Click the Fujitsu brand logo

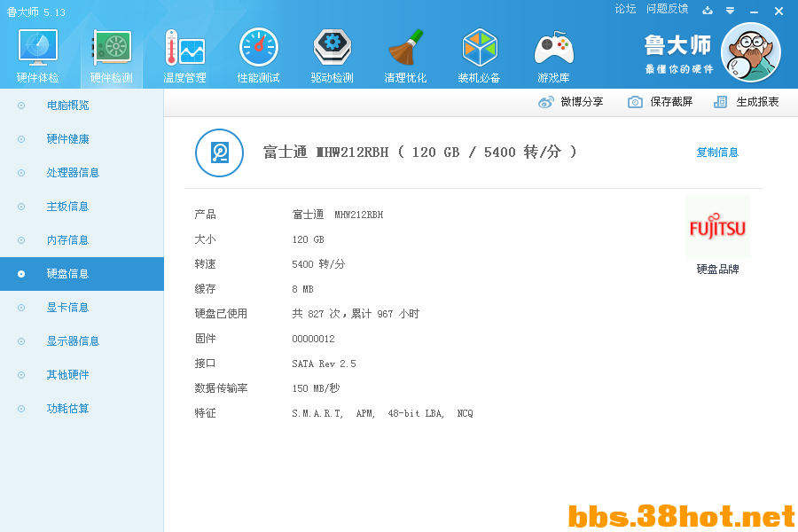[718, 227]
